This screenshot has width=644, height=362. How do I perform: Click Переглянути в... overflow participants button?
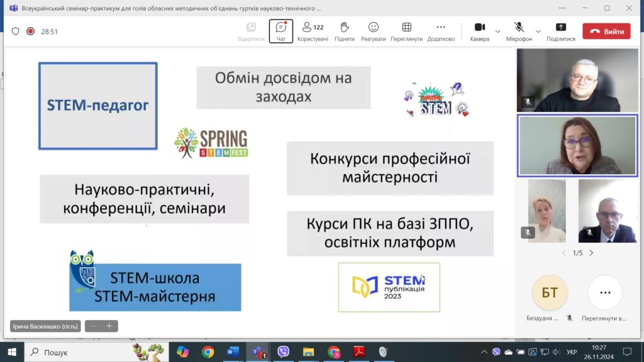(x=605, y=293)
